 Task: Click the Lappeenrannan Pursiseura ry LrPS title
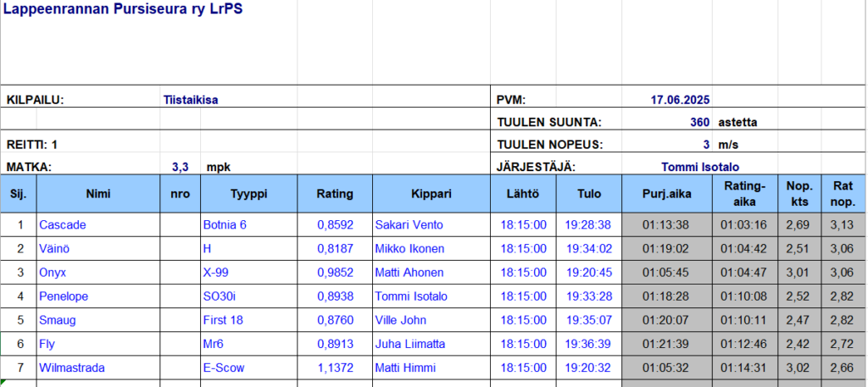[124, 14]
